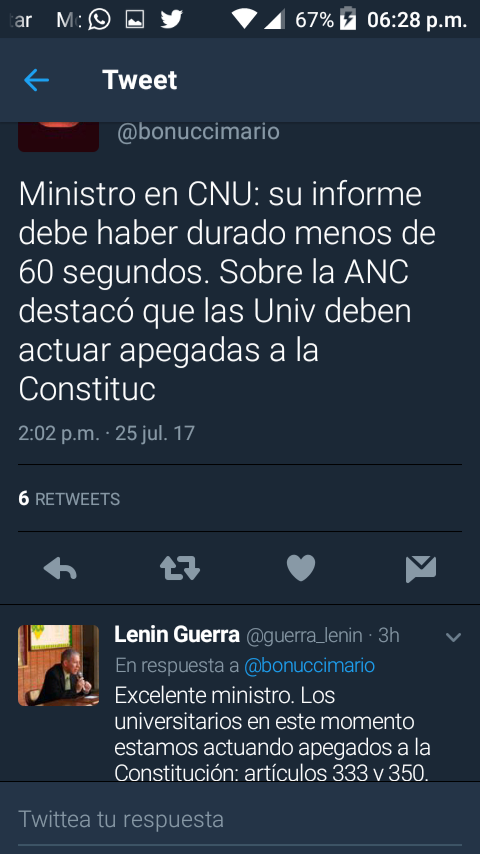
Task: Tap the Wi-Fi signal icon
Action: (x=244, y=20)
